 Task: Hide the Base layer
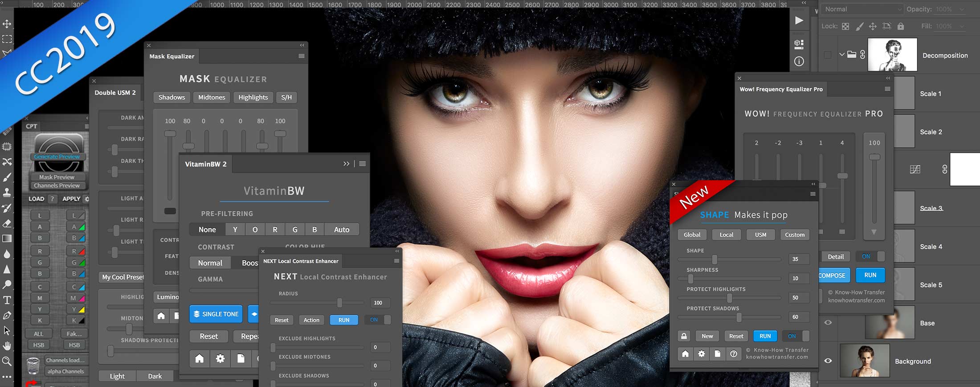tap(828, 323)
